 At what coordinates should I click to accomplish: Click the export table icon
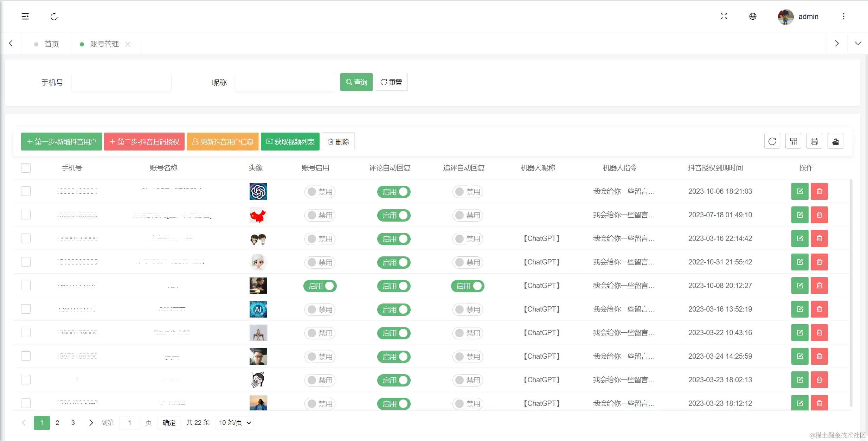pyautogui.click(x=835, y=141)
